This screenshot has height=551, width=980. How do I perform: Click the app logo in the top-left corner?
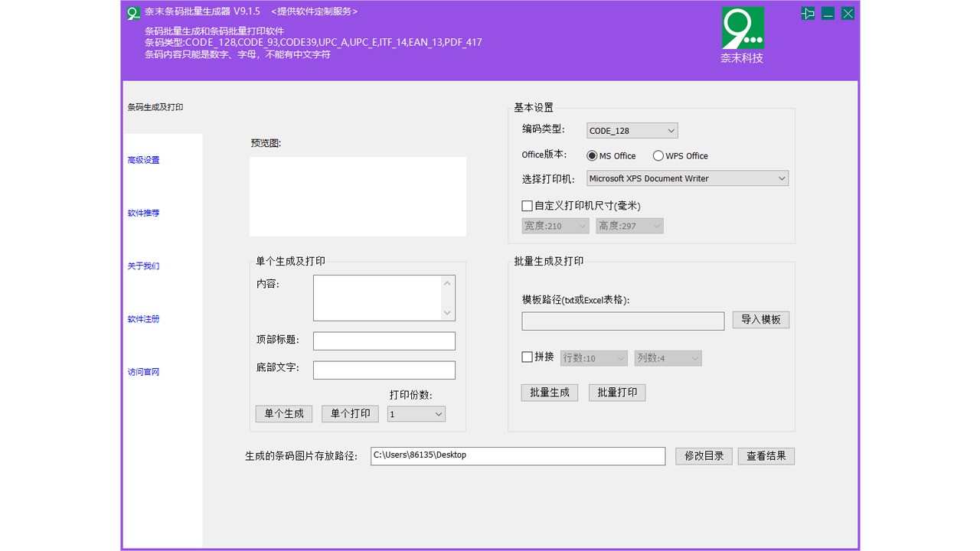tap(132, 12)
